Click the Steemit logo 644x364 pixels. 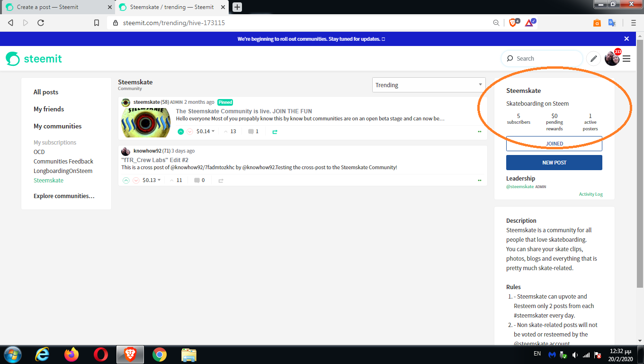(x=34, y=59)
